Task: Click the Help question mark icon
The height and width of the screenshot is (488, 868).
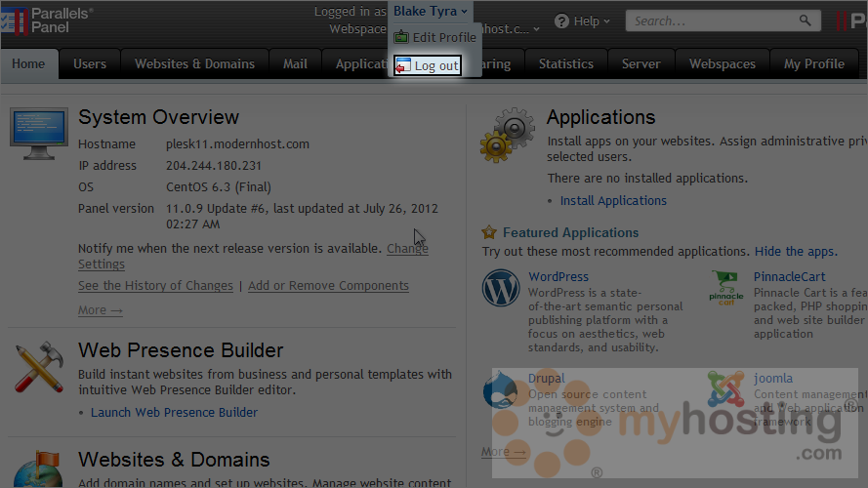Action: (561, 21)
